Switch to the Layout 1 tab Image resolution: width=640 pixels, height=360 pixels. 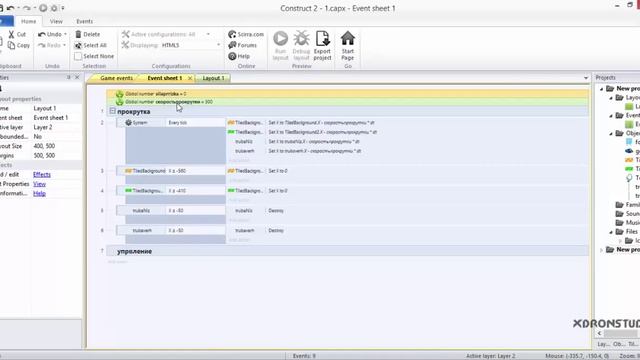click(213, 78)
